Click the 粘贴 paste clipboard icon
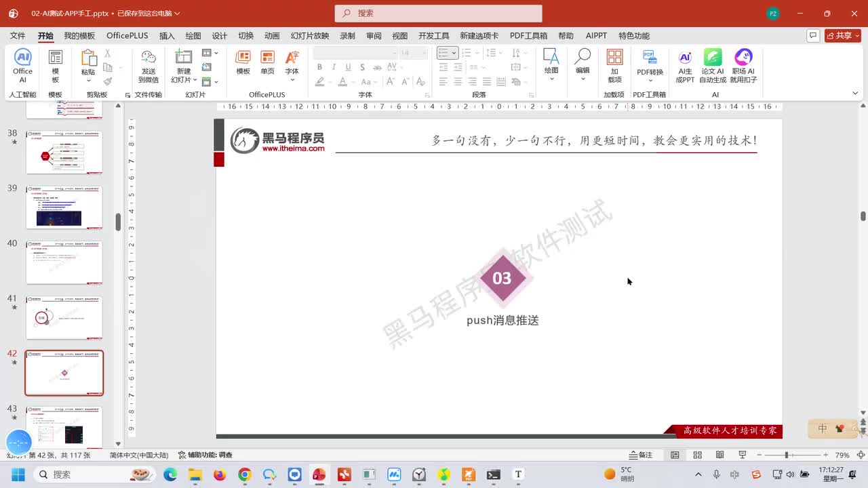Viewport: 868px width, 488px height. 89,58
